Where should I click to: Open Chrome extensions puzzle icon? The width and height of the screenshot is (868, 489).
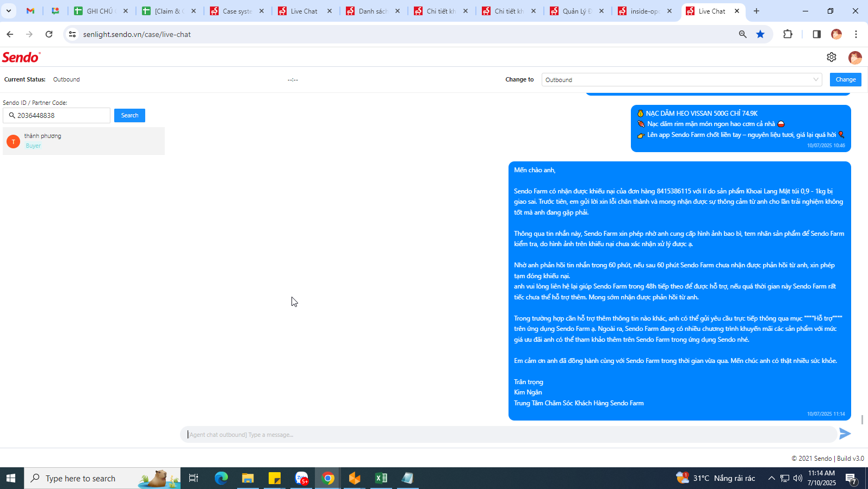(788, 34)
